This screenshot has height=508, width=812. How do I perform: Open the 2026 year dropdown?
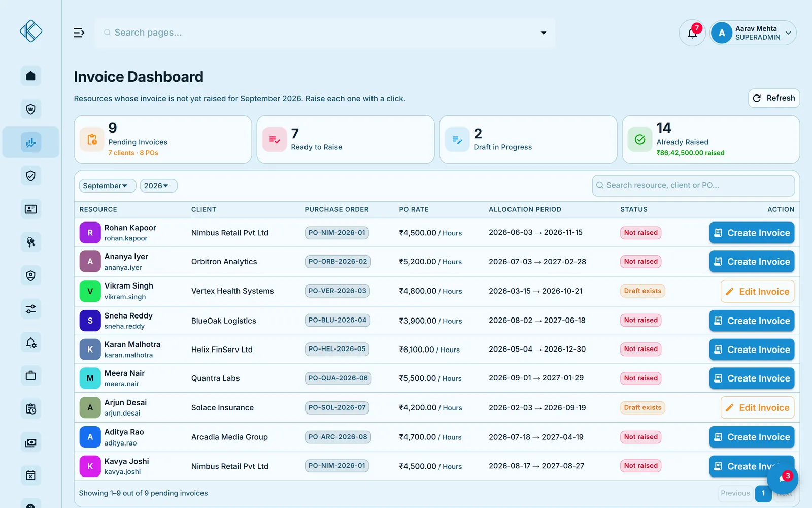coord(158,186)
